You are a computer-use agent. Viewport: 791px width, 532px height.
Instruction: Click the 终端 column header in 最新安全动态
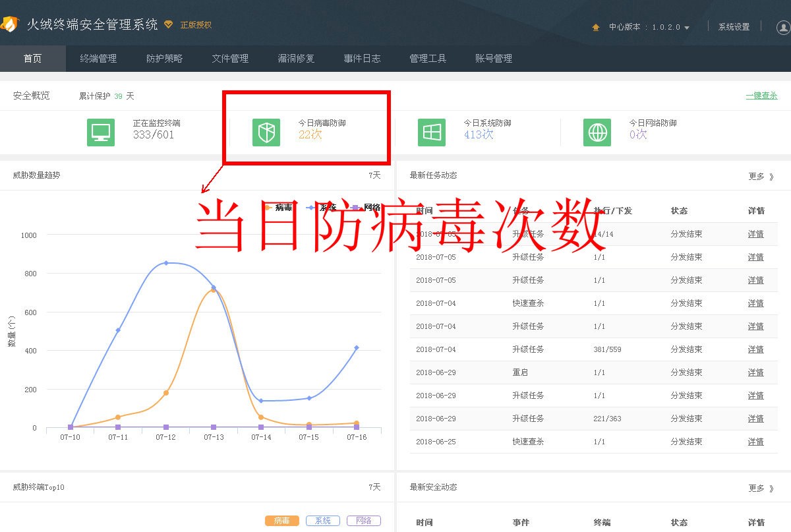pos(602,523)
